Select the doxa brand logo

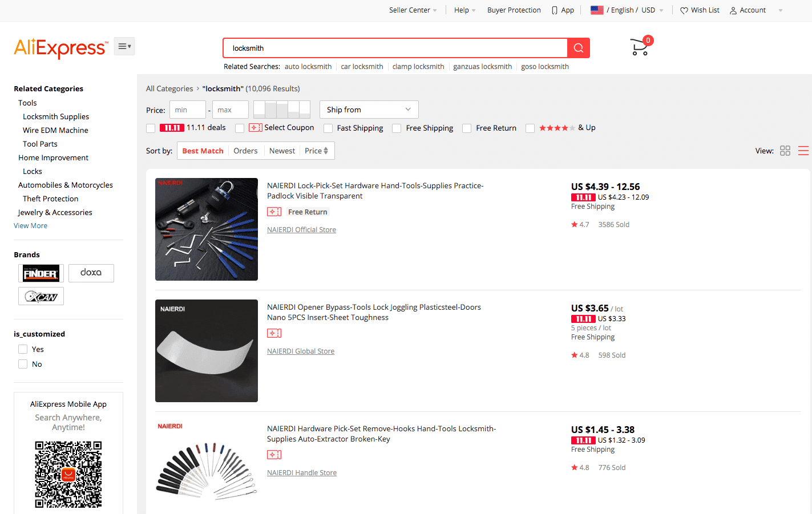click(x=91, y=273)
